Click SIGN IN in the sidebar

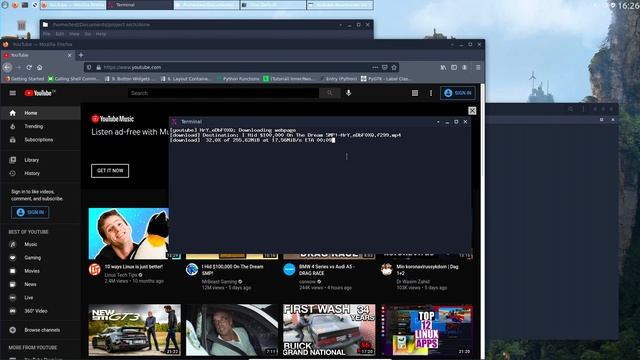click(30, 212)
